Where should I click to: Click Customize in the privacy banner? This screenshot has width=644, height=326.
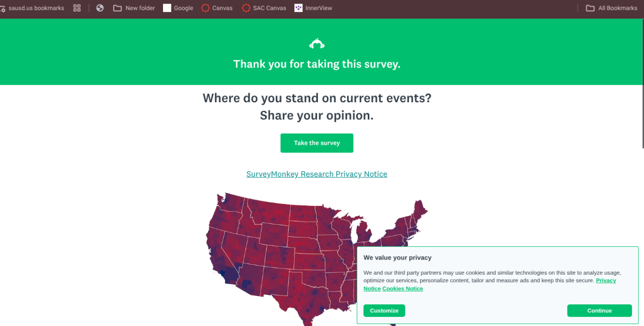click(x=384, y=311)
